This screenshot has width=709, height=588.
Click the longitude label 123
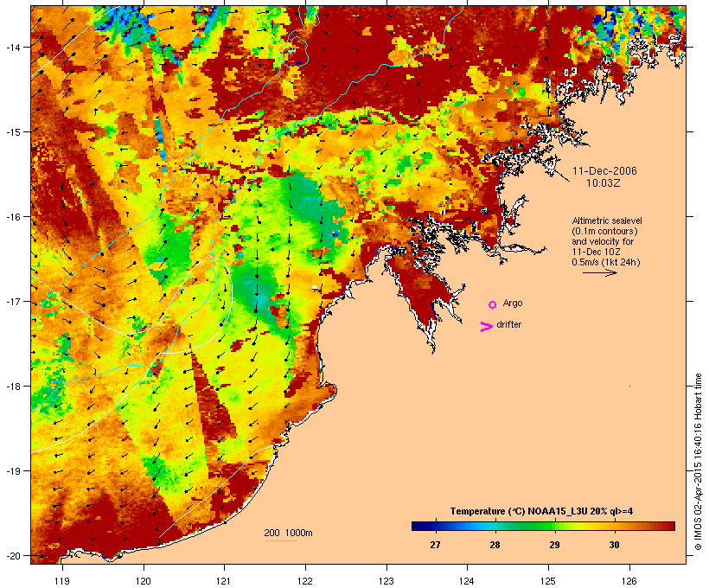click(x=386, y=581)
